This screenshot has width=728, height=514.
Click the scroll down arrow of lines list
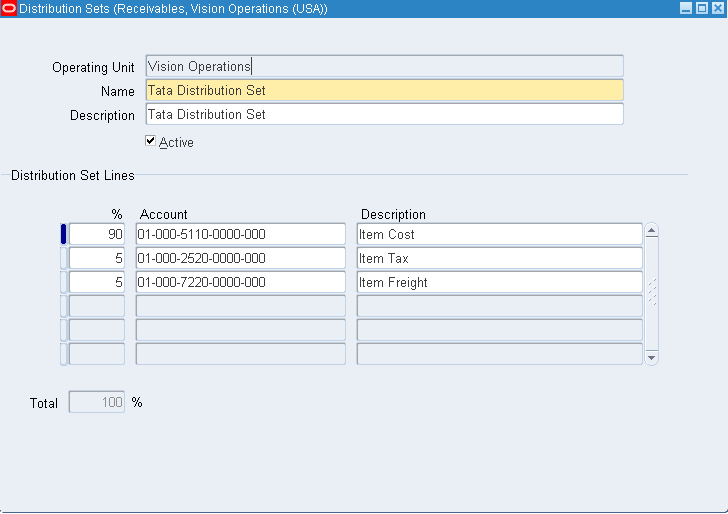click(x=652, y=356)
